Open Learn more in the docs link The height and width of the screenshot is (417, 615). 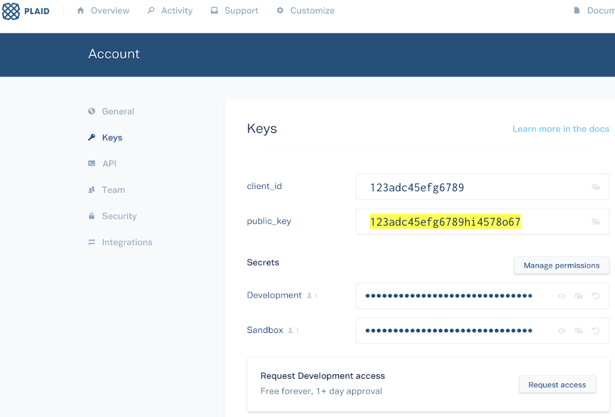(560, 129)
